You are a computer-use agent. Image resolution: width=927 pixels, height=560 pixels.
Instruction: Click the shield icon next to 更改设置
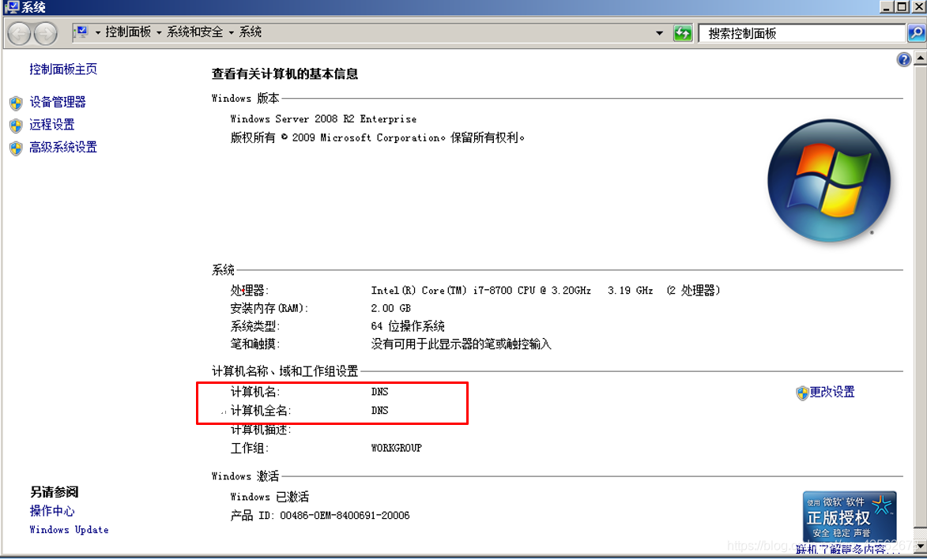click(x=802, y=393)
